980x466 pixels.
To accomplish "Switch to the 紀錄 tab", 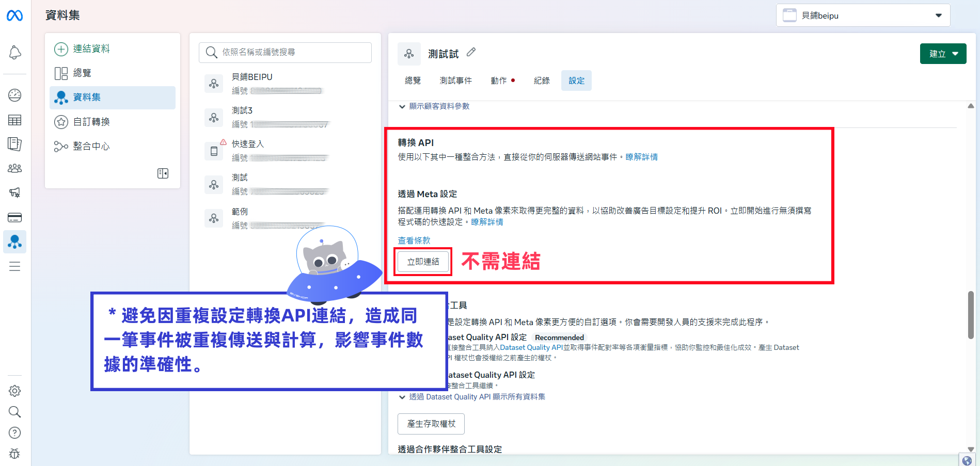I will click(542, 81).
